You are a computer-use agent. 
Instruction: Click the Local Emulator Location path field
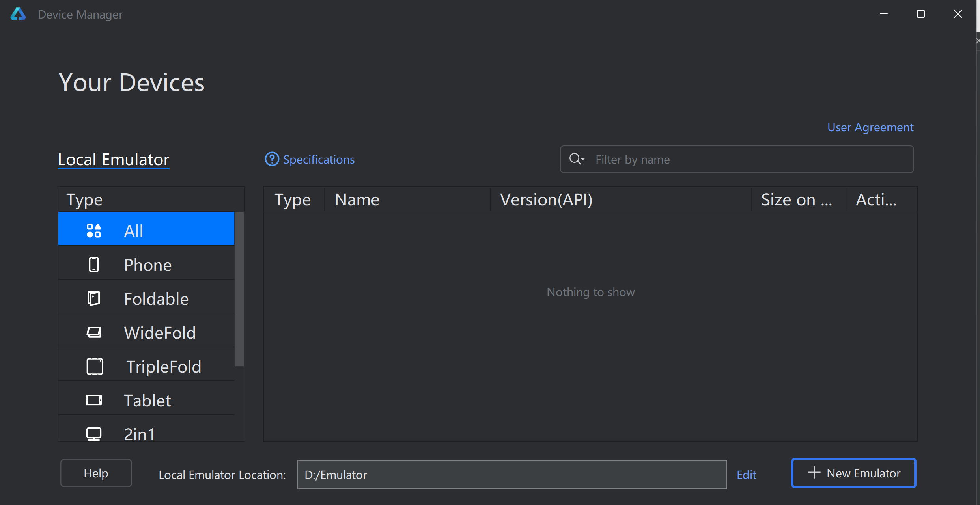(x=511, y=475)
